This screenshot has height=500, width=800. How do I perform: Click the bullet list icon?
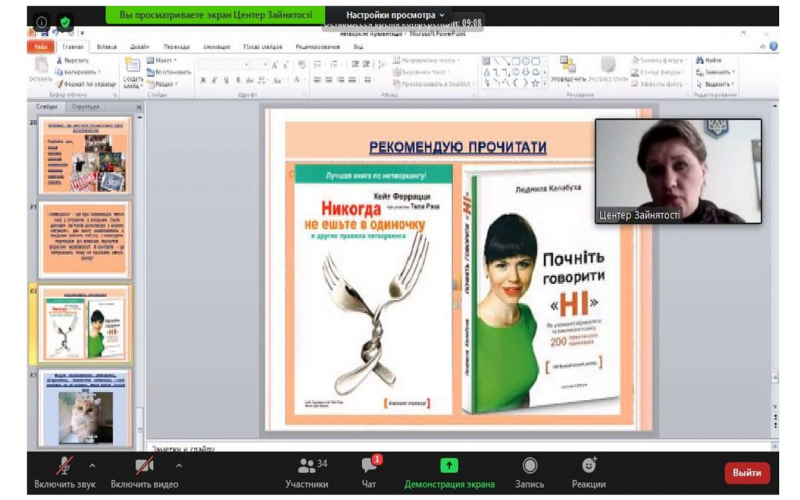pyautogui.click(x=319, y=65)
